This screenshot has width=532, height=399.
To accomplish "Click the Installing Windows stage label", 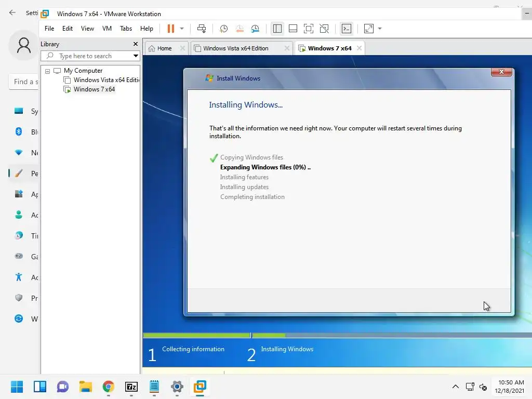I will click(x=287, y=349).
